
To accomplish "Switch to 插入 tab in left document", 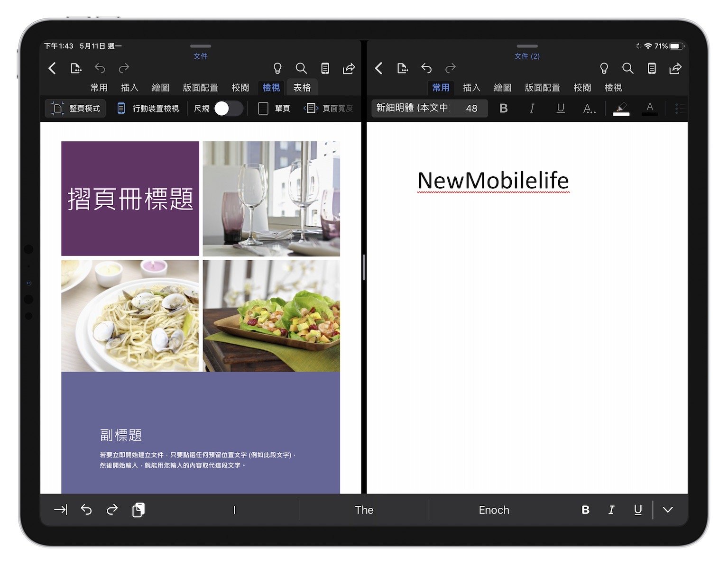I will click(x=129, y=88).
